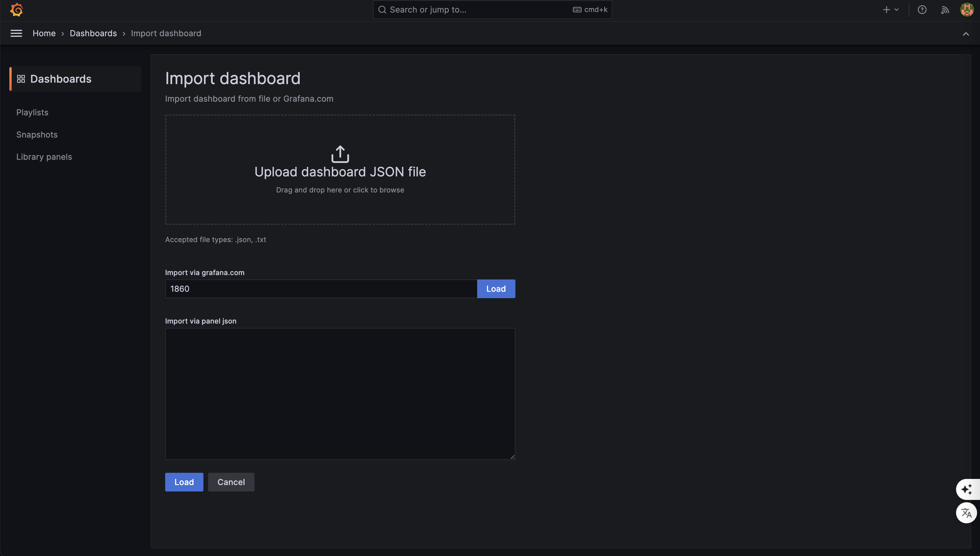Open the help question-mark icon
980x556 pixels.
pyautogui.click(x=922, y=10)
